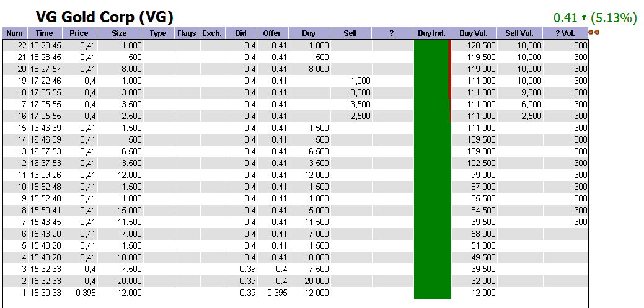Click the Buy Vol. value 109,500

tap(482, 139)
